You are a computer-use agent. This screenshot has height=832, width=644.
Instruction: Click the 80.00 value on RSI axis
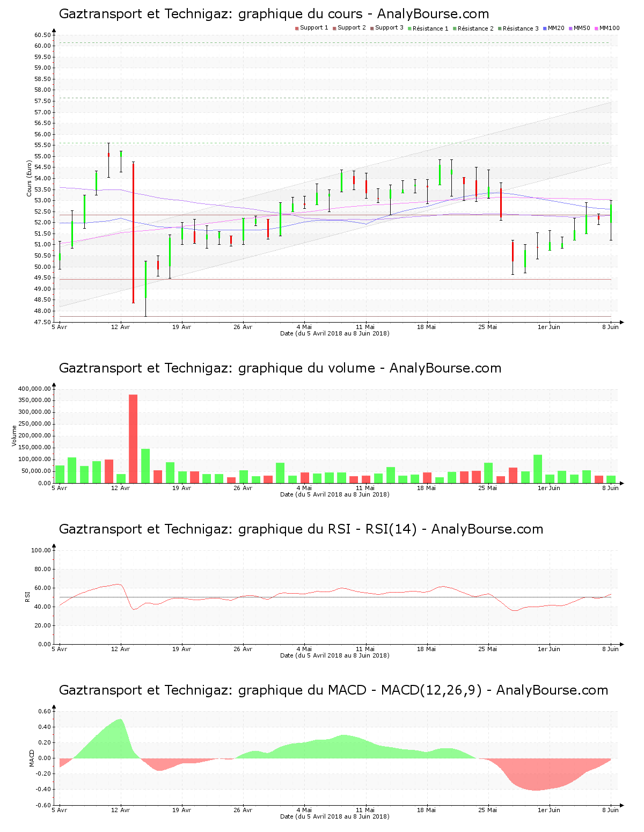pos(42,569)
